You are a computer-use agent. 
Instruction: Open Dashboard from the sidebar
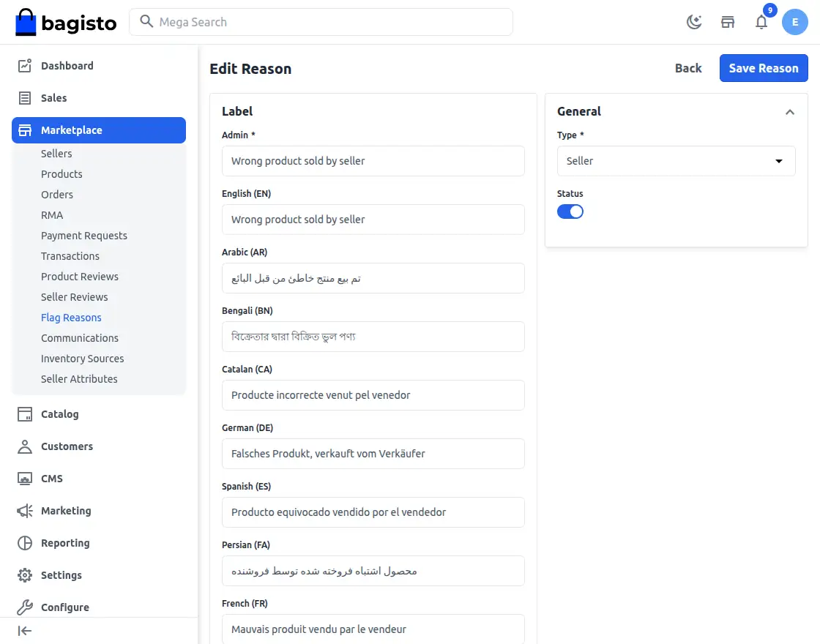coord(67,66)
